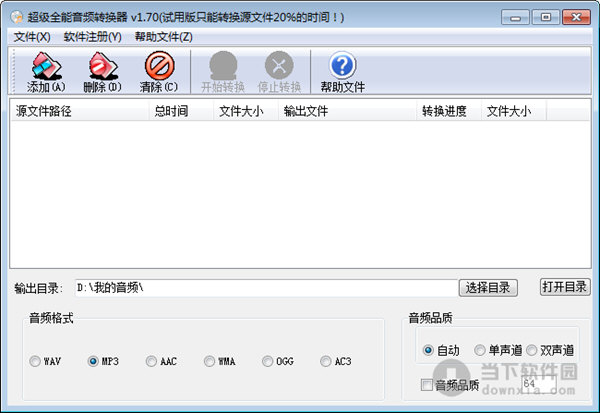Click the 清除(C) clear list icon
This screenshot has height=413, width=600.
point(159,72)
